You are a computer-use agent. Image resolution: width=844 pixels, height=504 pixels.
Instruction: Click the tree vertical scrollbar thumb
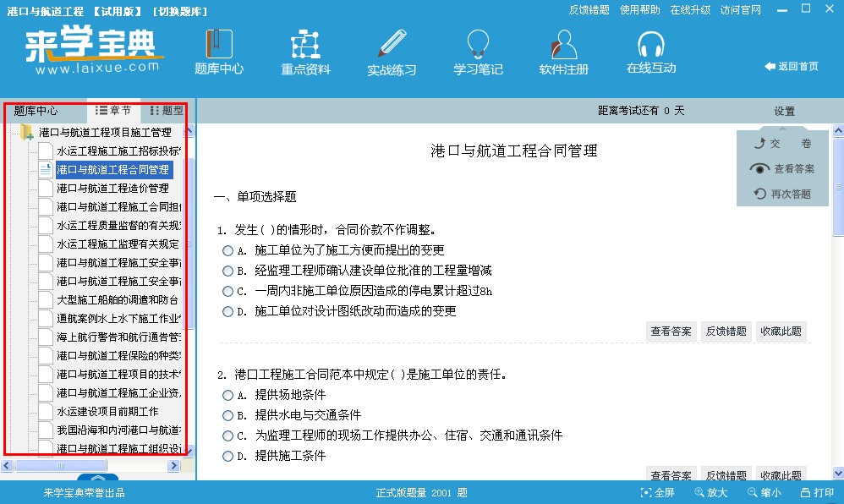click(189, 244)
